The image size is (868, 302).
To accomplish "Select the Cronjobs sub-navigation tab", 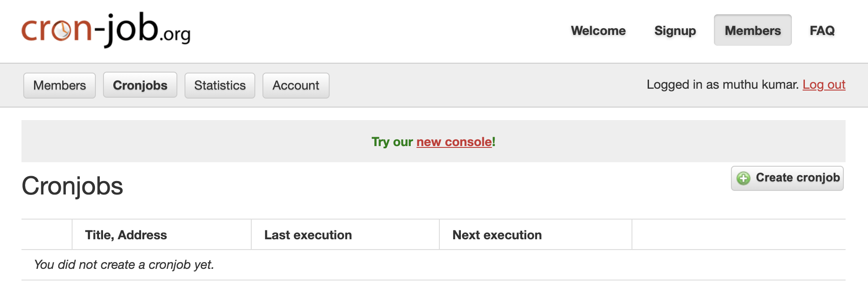I will (x=140, y=86).
